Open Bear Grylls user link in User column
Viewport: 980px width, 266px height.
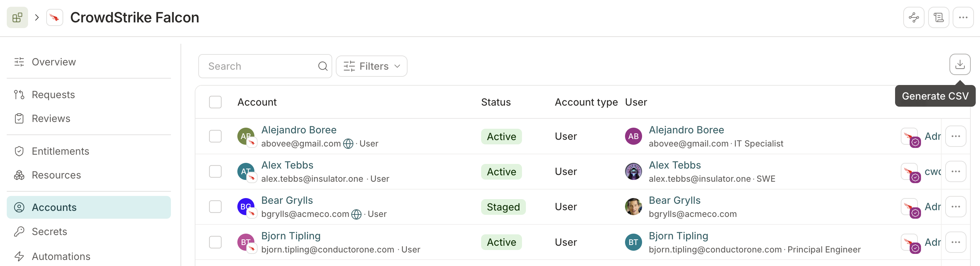(x=674, y=201)
